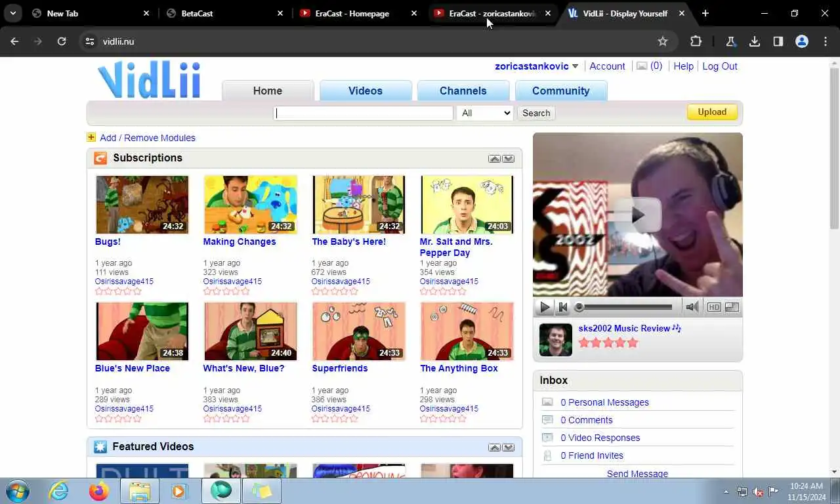
Task: Open What's New, Blue? video title
Action: point(243,368)
